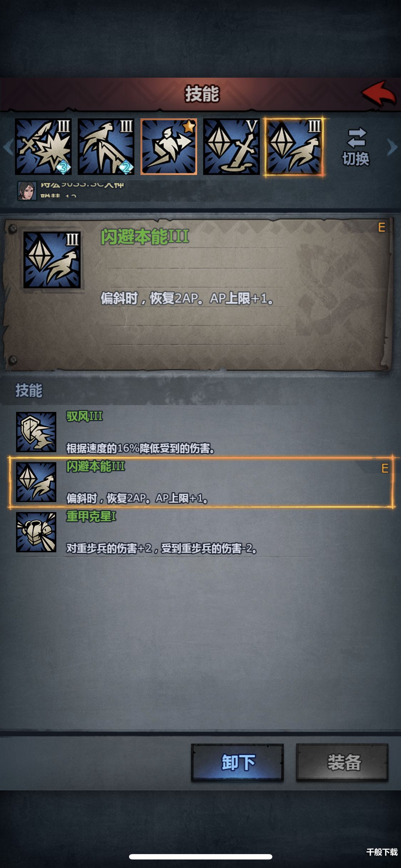
Task: Click the 装备 equip button
Action: (342, 762)
